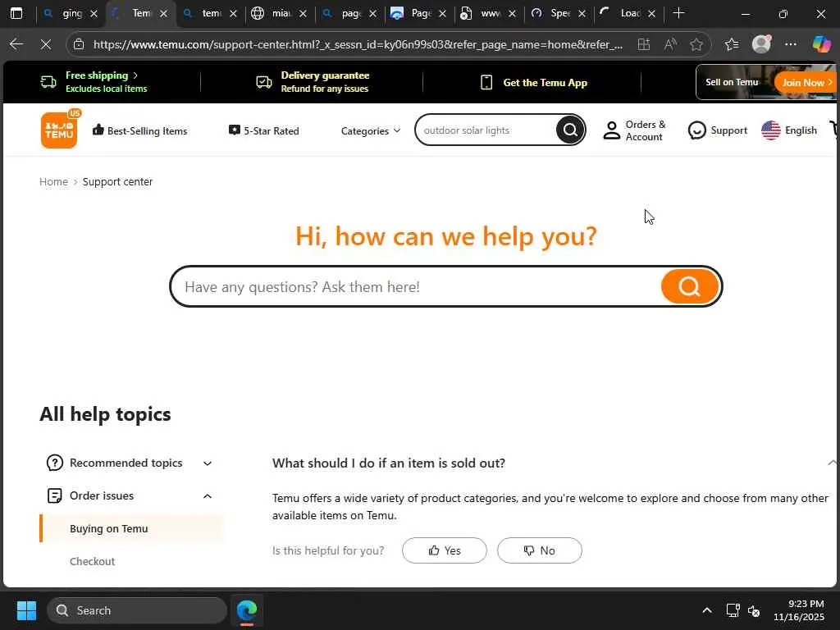Expand the Recommended topics chevron
The image size is (840, 630).
click(x=208, y=463)
